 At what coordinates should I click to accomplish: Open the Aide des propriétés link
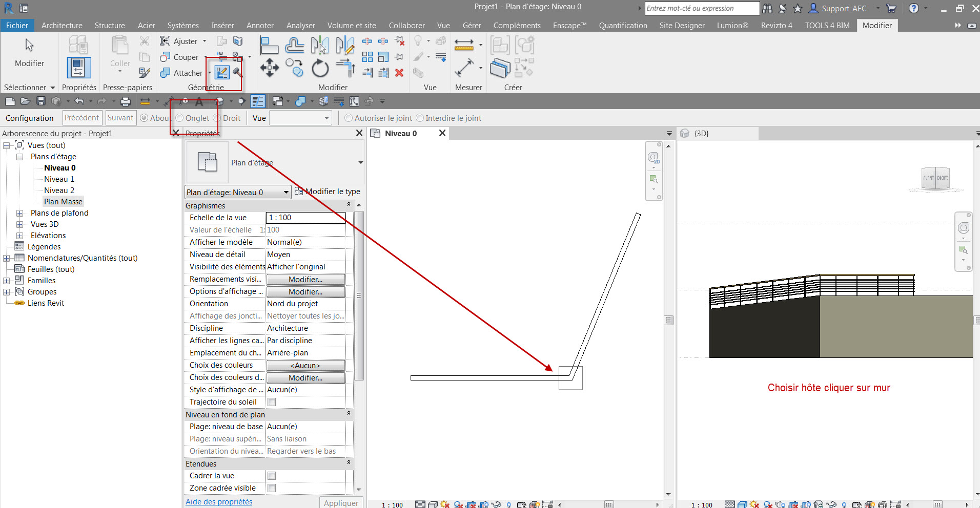219,502
